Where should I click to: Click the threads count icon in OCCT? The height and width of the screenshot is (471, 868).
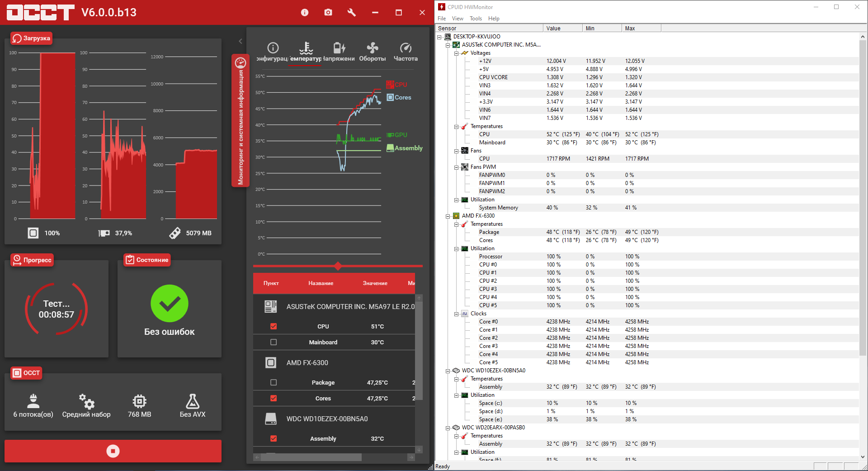coord(33,400)
